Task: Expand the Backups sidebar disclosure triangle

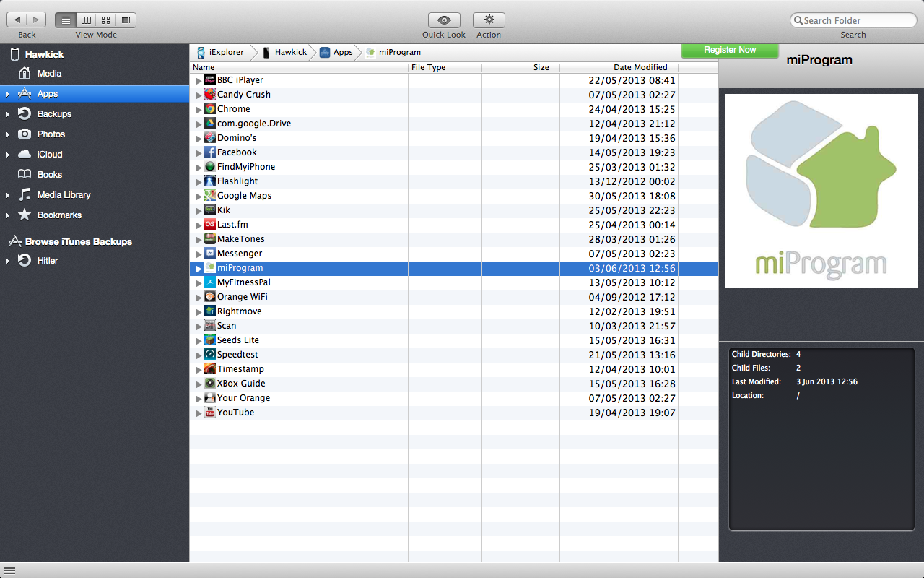Action: pos(7,114)
